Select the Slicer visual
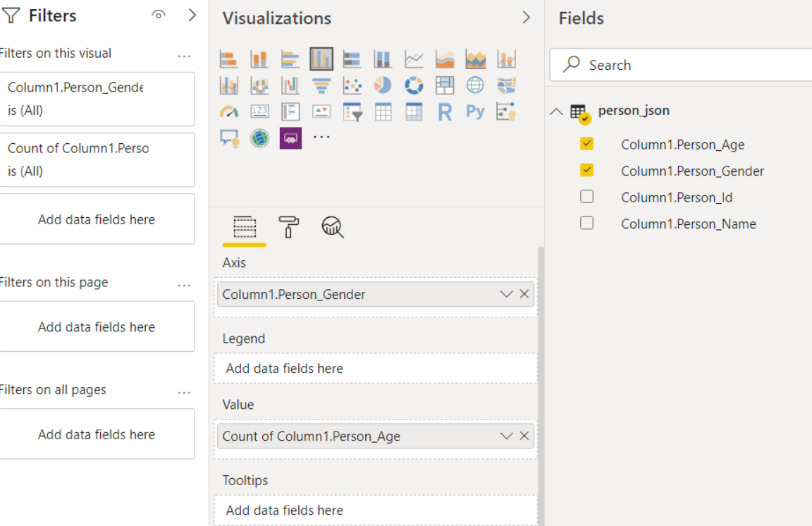812x526 pixels. tap(352, 111)
